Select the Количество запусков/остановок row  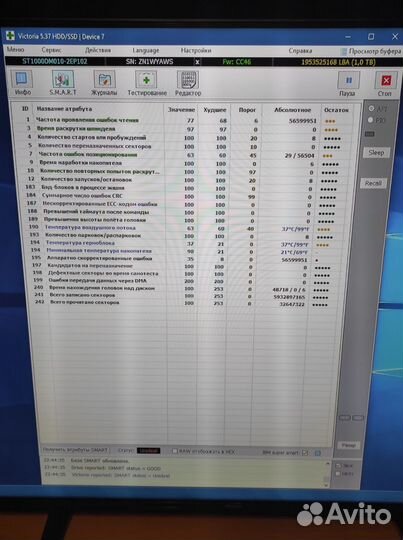(184, 180)
